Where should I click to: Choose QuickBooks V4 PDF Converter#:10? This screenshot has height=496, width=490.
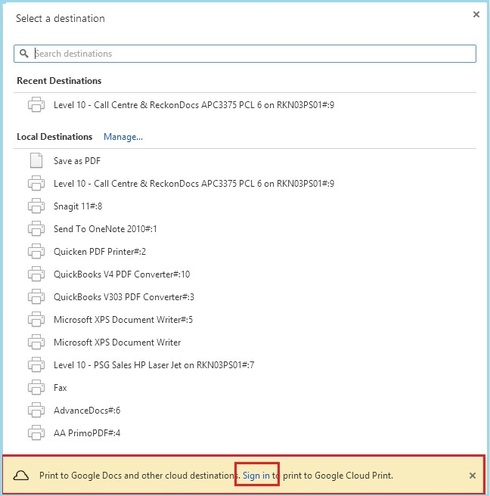[245, 274]
